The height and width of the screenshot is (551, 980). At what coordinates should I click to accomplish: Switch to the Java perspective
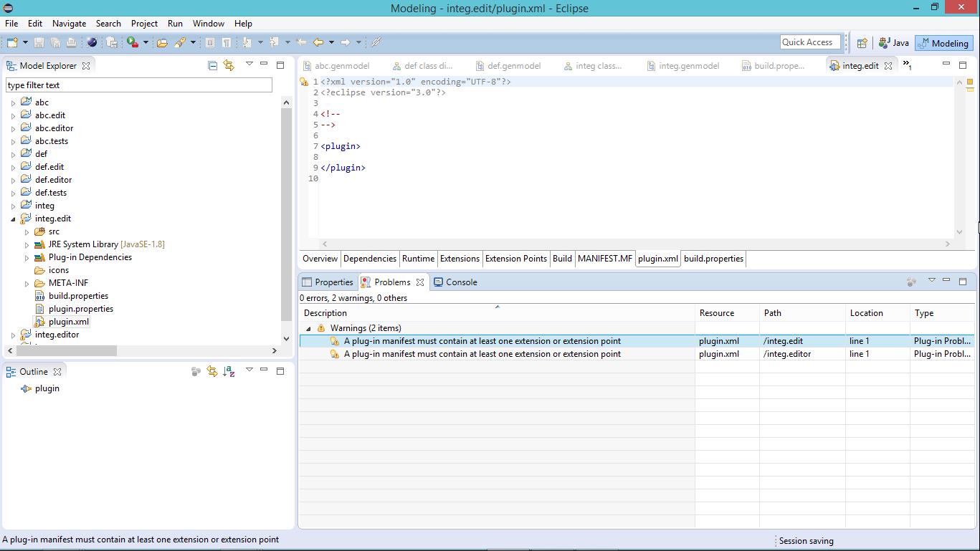[x=894, y=43]
